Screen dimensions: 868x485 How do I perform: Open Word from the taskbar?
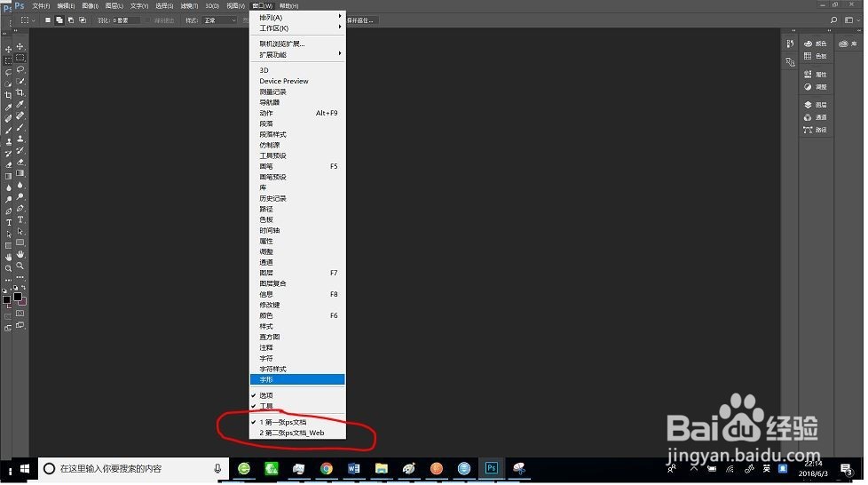click(x=353, y=469)
